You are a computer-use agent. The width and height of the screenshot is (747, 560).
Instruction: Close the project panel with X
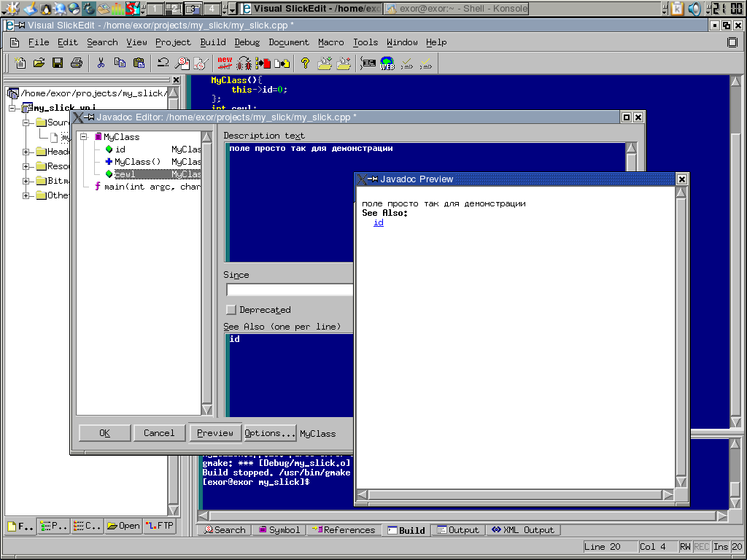177,80
